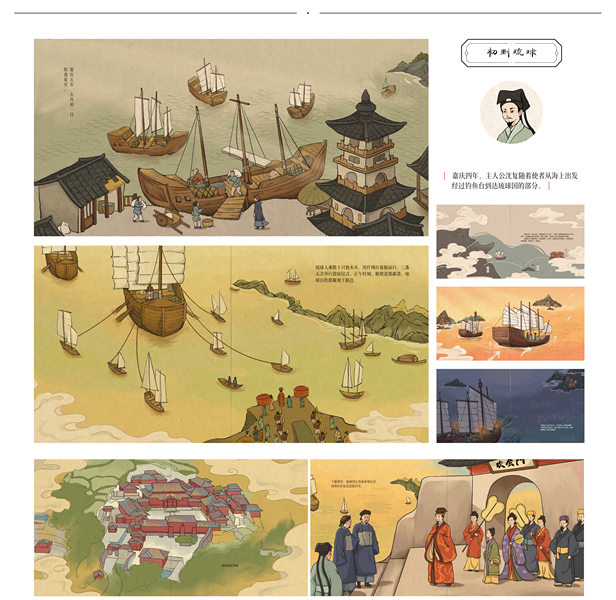Click the circular portrait of the man
Viewport: 616px width, 600px height.
tap(511, 112)
